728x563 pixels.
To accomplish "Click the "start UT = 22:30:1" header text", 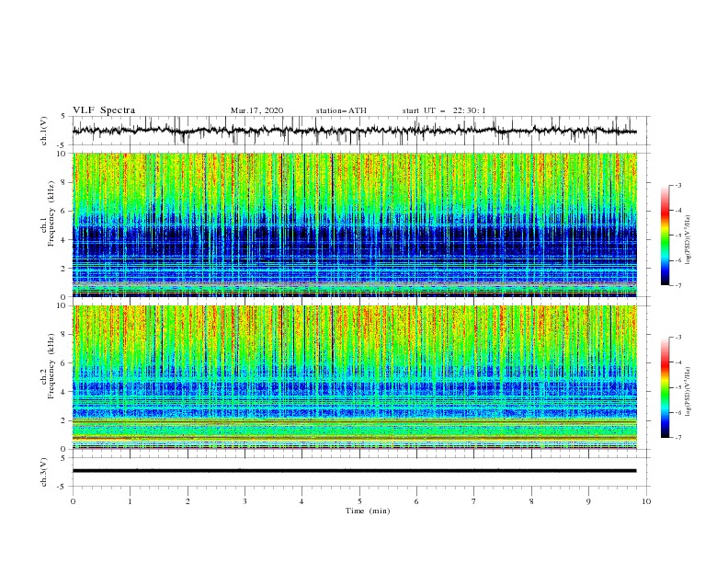I will pyautogui.click(x=444, y=110).
